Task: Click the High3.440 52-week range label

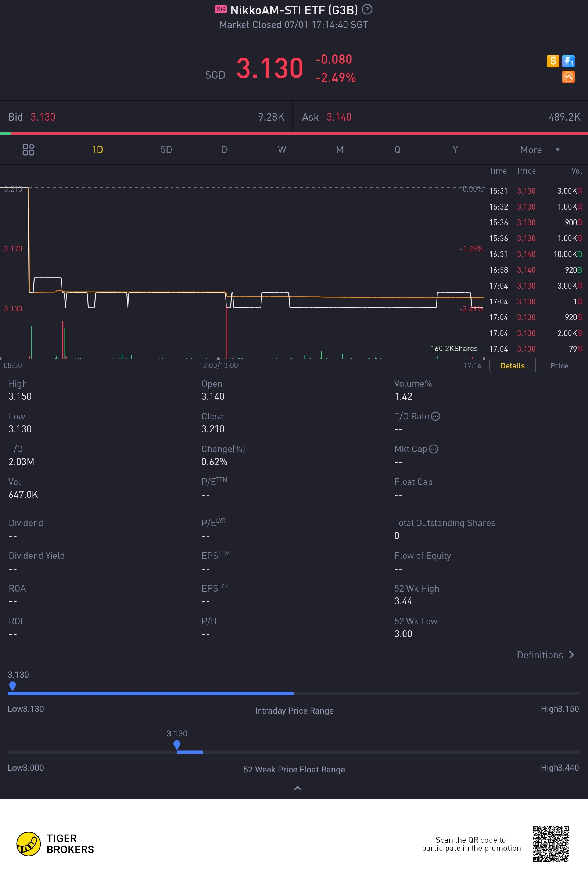Action: click(x=560, y=767)
